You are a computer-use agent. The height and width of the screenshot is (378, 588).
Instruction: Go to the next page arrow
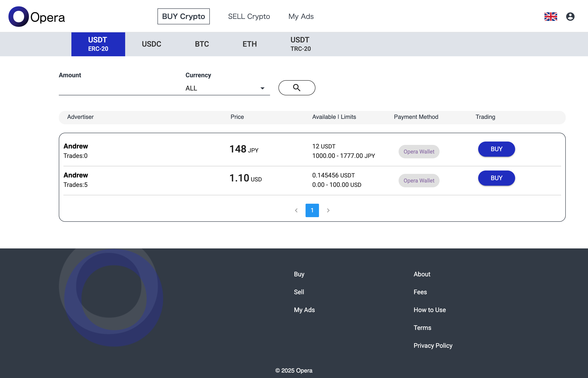pos(328,210)
